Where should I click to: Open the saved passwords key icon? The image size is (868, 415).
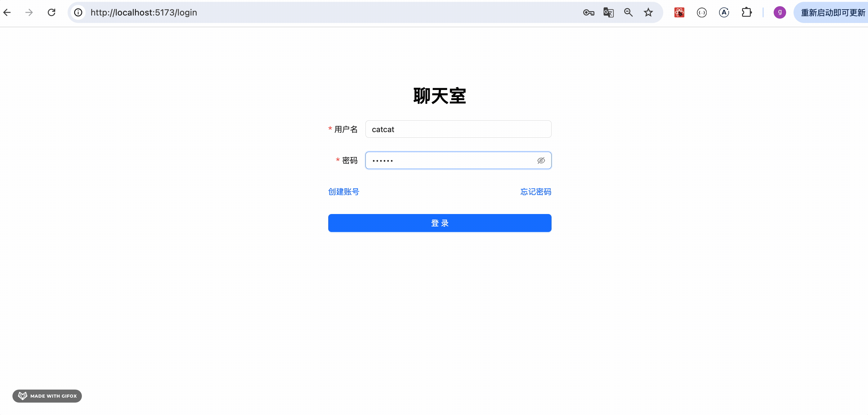[x=588, y=12]
